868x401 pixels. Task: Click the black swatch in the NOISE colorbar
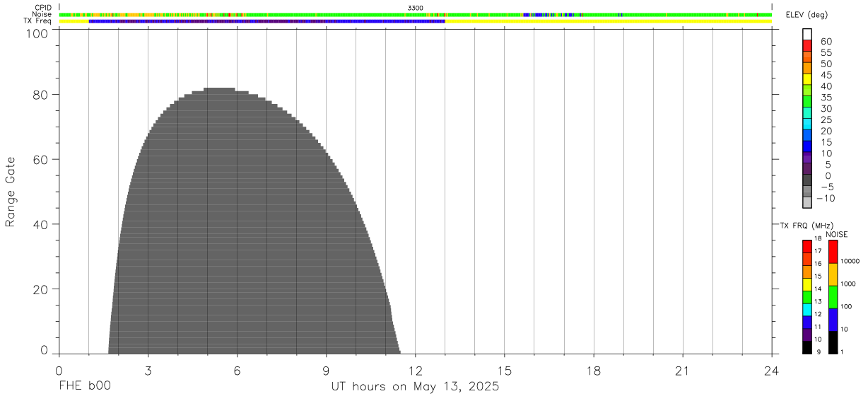point(833,342)
